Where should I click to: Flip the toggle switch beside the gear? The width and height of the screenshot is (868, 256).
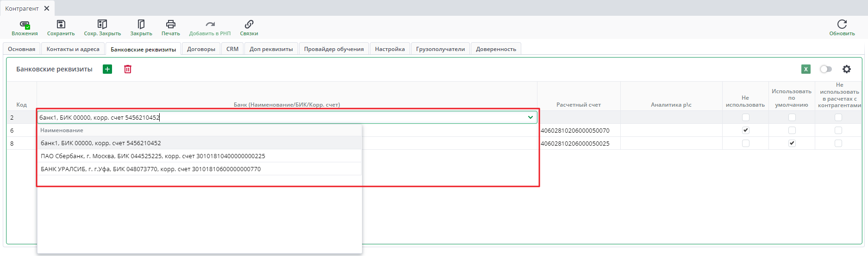click(x=826, y=69)
